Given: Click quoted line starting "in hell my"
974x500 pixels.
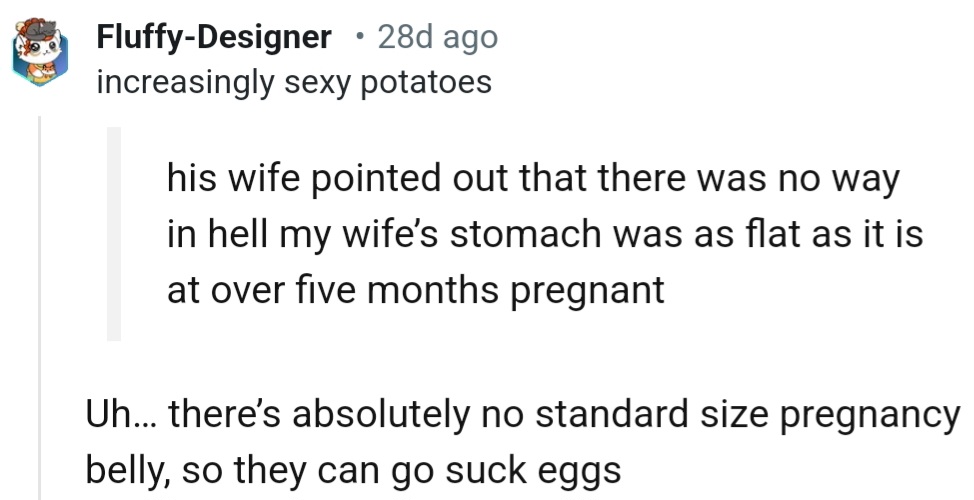Looking at the screenshot, I should pyautogui.click(x=544, y=235).
